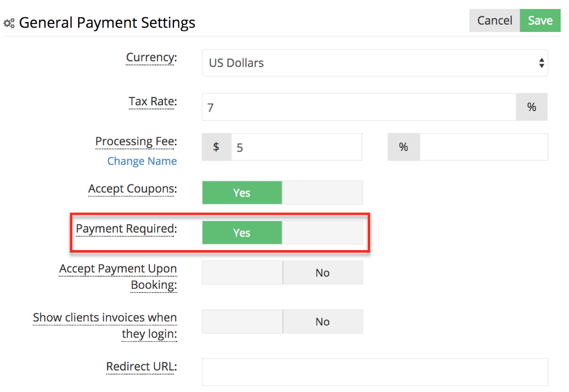Click the Tax Rate label
This screenshot has height=392, width=569.
tap(152, 102)
